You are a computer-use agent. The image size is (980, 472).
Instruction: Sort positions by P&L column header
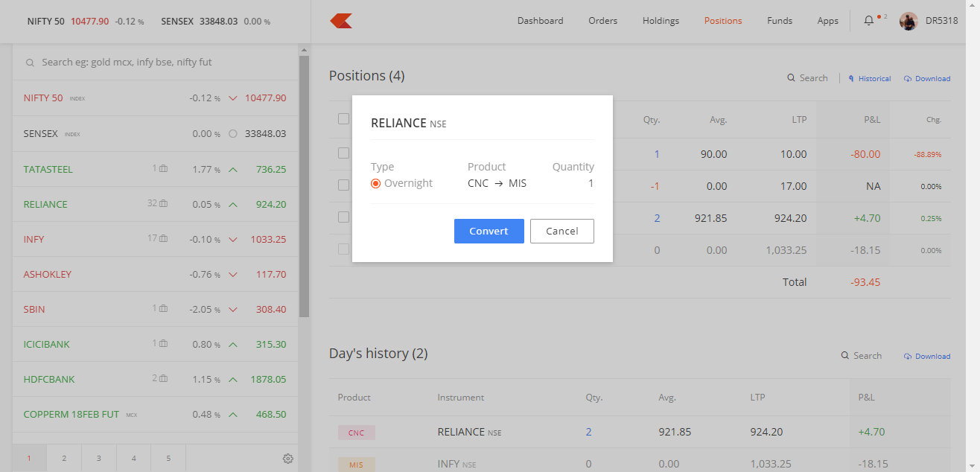[x=871, y=119]
